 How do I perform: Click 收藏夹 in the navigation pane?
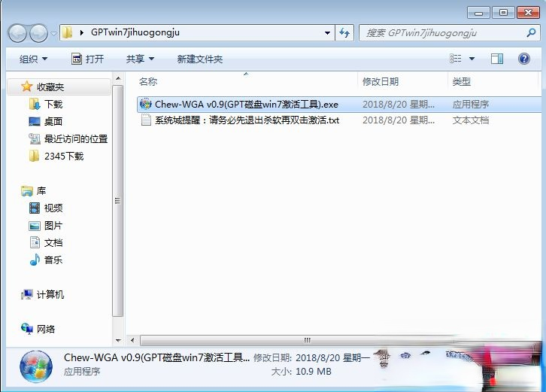point(50,87)
